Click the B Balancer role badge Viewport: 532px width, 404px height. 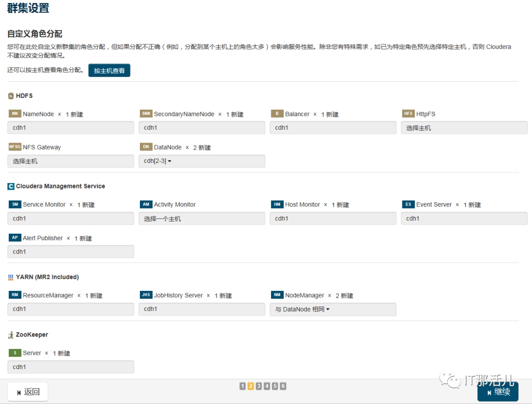point(277,114)
